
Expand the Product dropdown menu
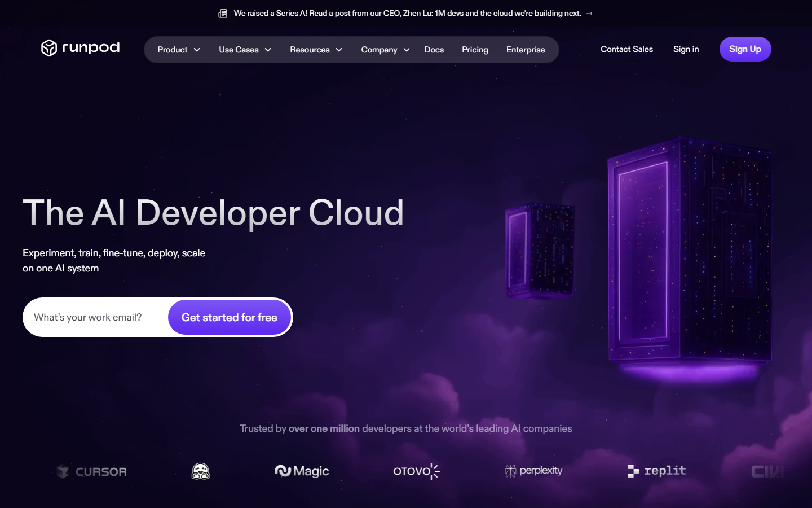pyautogui.click(x=179, y=50)
